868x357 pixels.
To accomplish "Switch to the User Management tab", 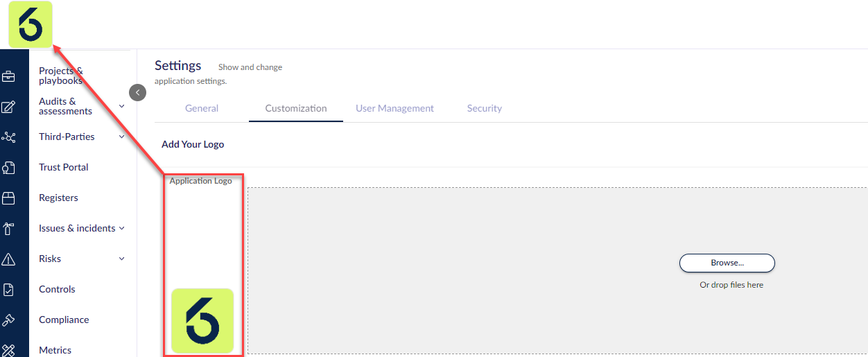I will coord(394,108).
